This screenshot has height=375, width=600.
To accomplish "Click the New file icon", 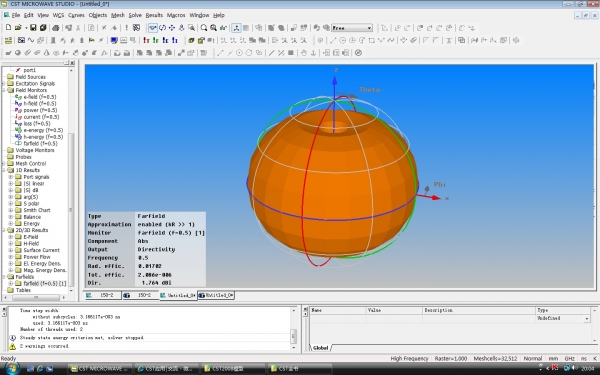I will point(8,28).
